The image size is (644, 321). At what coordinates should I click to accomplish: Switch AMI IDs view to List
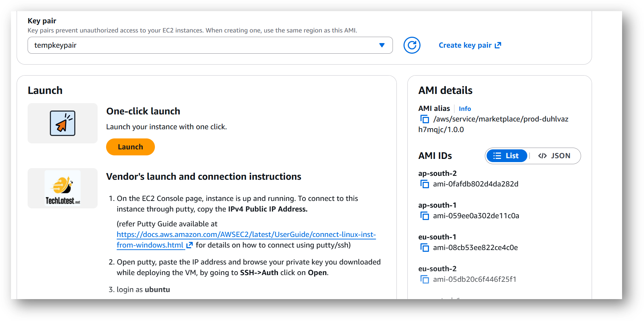pos(507,156)
